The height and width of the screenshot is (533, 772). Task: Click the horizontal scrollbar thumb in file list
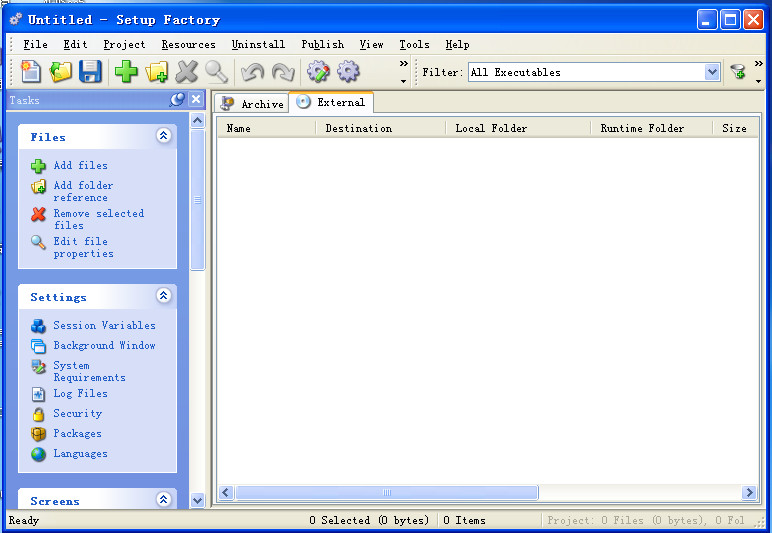(386, 493)
